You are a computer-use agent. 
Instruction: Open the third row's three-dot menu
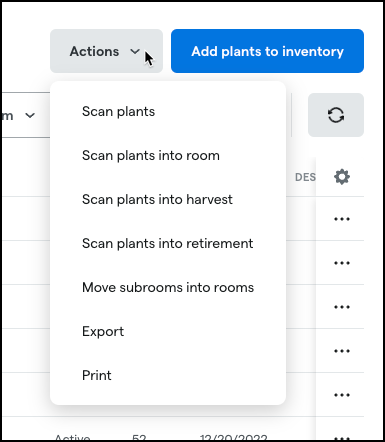tap(342, 307)
